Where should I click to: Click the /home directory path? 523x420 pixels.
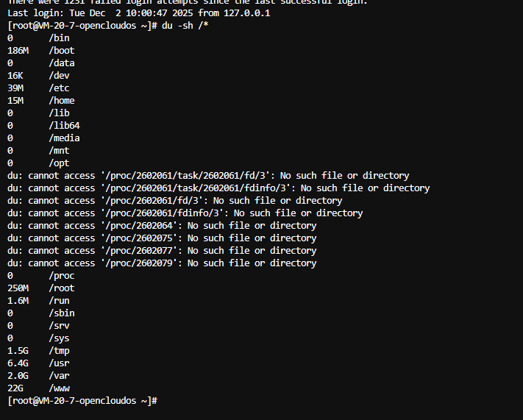coord(62,101)
